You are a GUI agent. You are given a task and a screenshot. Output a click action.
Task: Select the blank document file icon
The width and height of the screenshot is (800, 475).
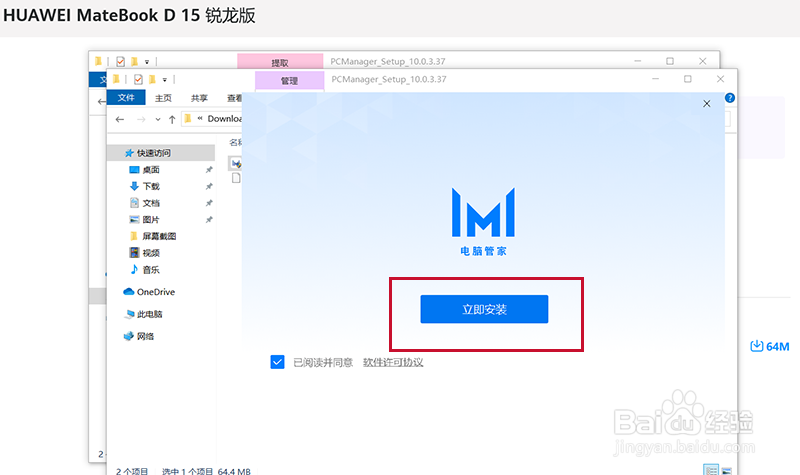[x=236, y=178]
